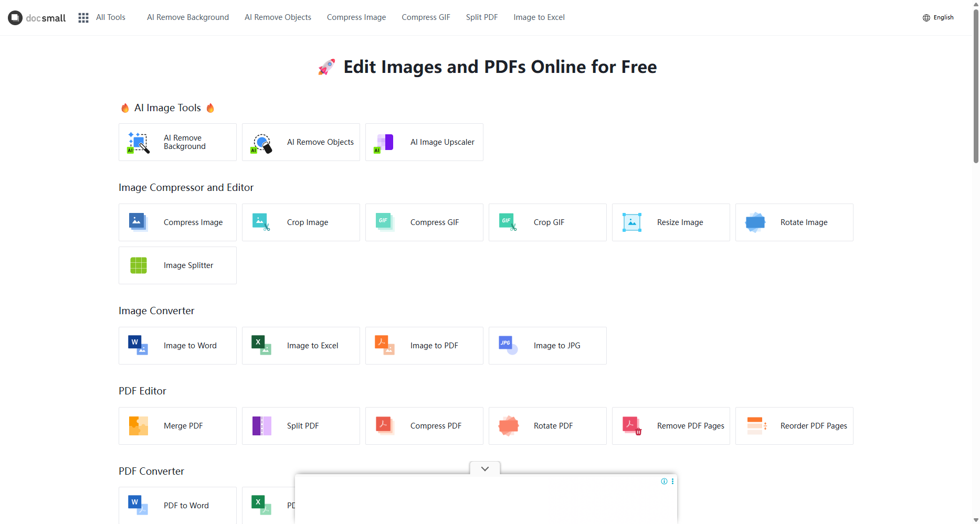Click the AI Image Upscaler purple icon

(x=384, y=143)
